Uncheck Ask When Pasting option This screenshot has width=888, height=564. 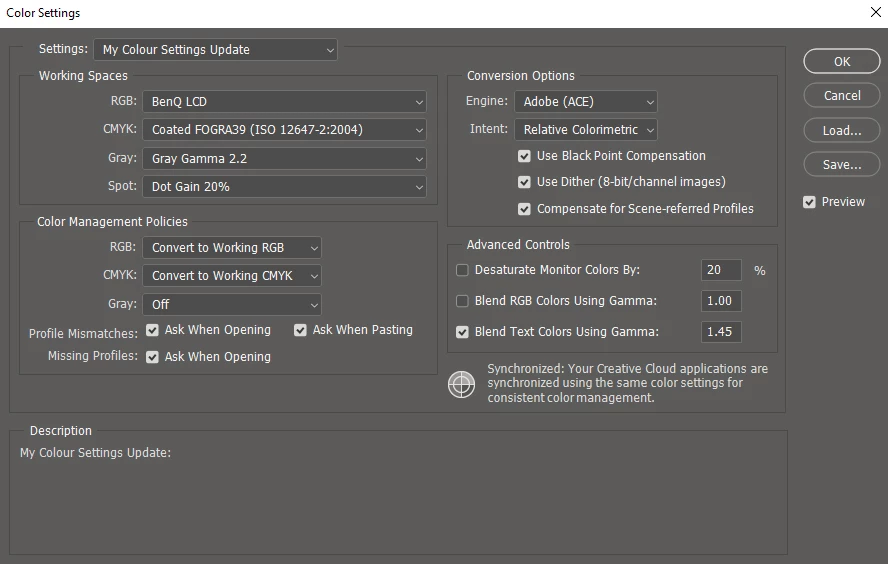click(x=300, y=330)
